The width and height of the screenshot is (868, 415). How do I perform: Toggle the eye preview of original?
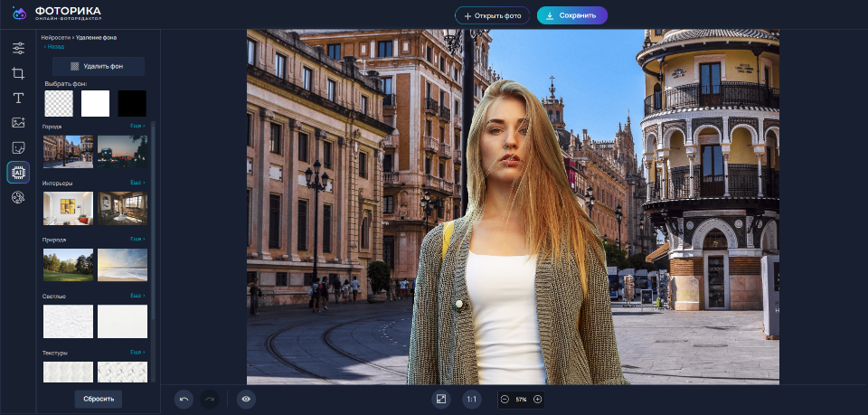[x=246, y=399]
